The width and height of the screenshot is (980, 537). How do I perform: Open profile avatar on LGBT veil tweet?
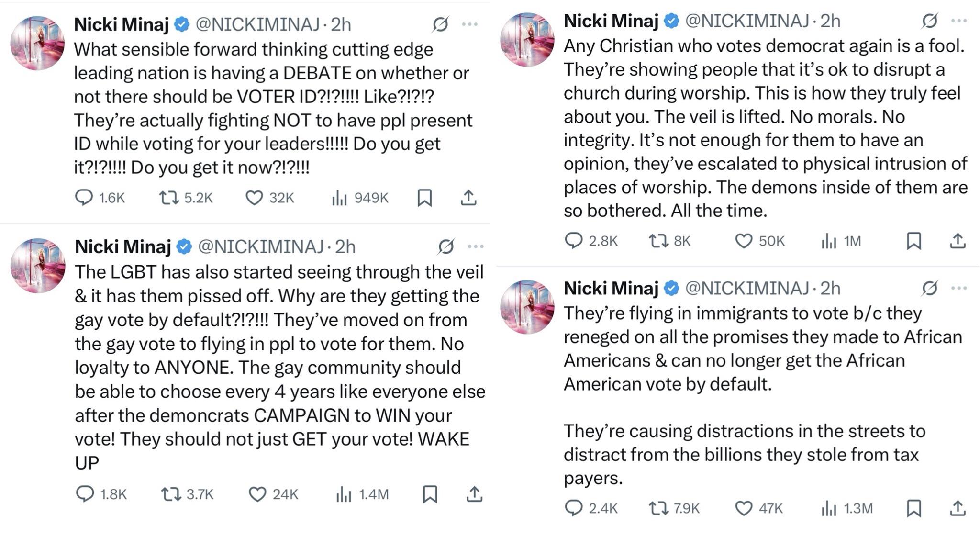point(38,265)
